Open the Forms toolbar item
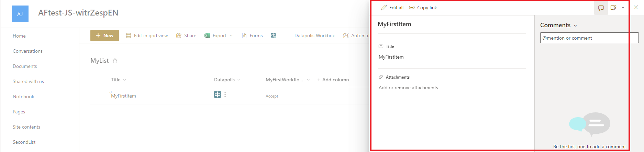 click(x=252, y=36)
